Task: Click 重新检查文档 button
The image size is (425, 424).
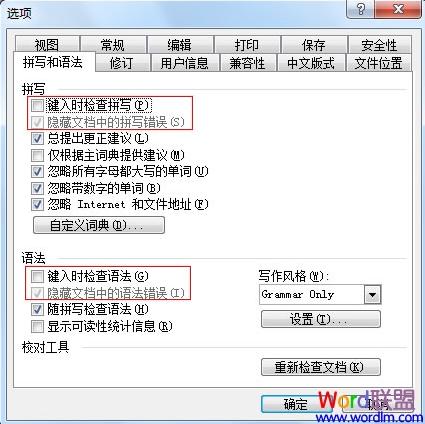Action: click(320, 367)
